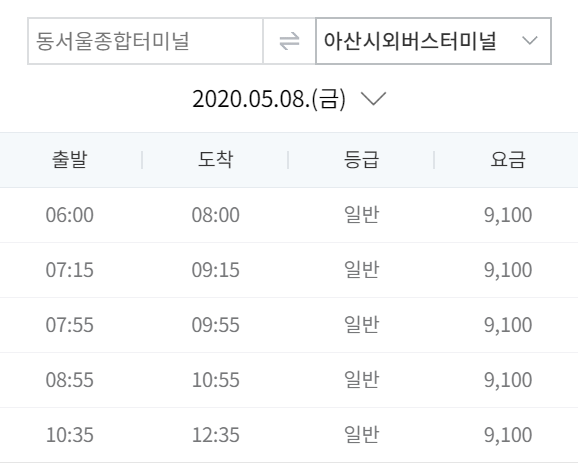The width and height of the screenshot is (578, 463).
Task: Click the 2020.05.08.(금) date text
Action: tap(269, 99)
